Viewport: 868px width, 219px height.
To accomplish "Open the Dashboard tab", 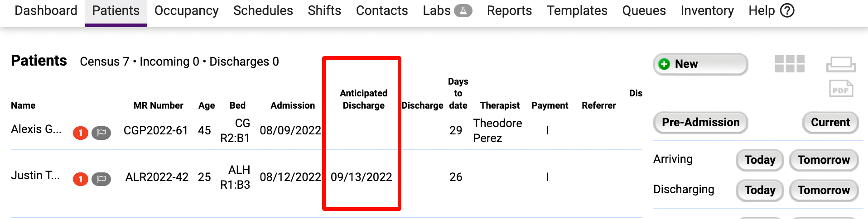I will (46, 10).
